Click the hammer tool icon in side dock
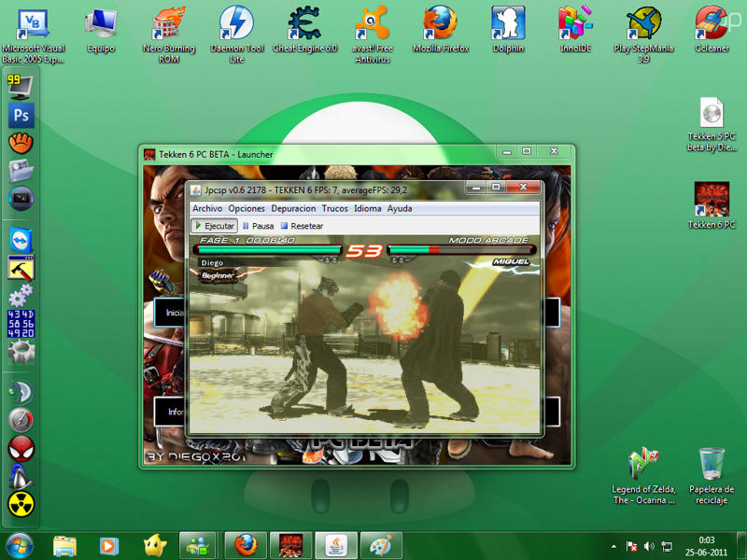This screenshot has width=747, height=560. [21, 269]
